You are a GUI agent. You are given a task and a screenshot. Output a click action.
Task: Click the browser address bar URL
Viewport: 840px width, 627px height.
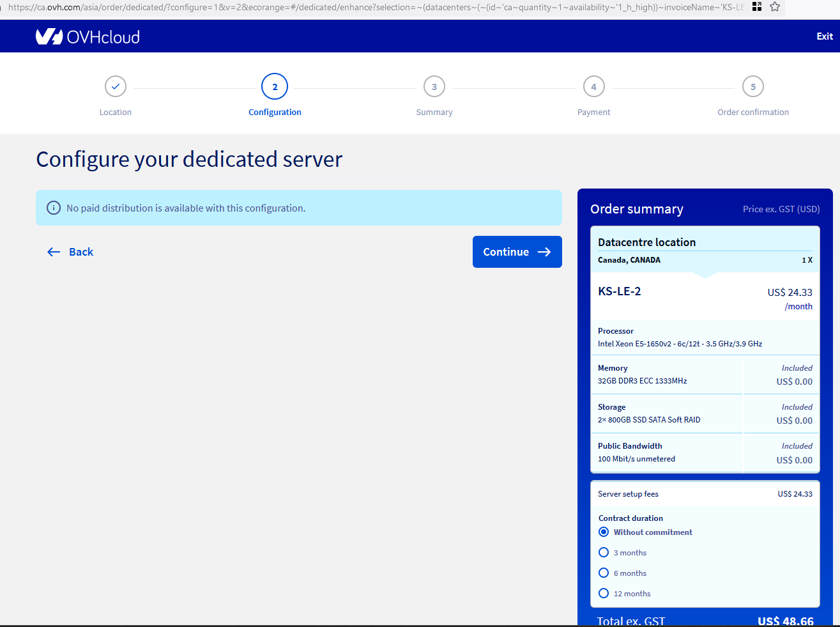click(376, 7)
